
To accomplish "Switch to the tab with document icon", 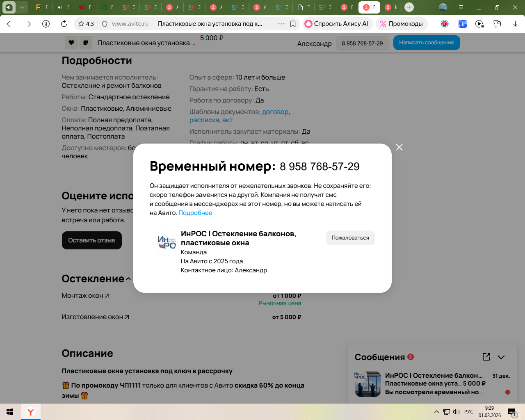I will click(304, 7).
